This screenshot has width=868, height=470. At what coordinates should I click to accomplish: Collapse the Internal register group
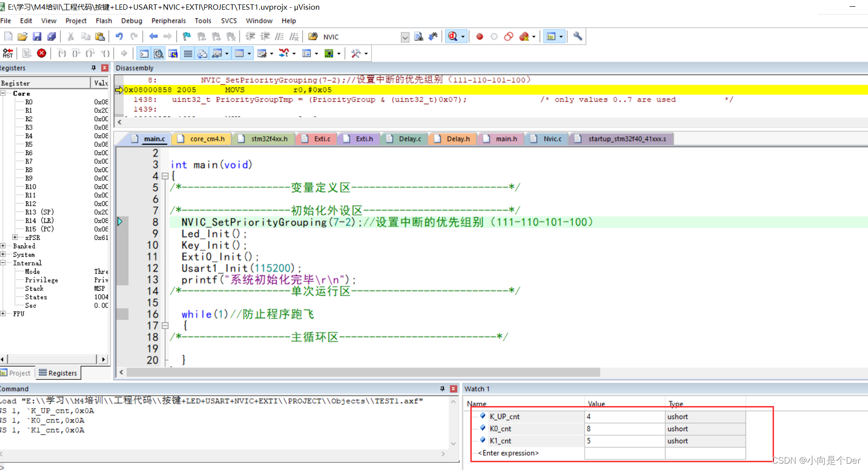click(x=3, y=263)
